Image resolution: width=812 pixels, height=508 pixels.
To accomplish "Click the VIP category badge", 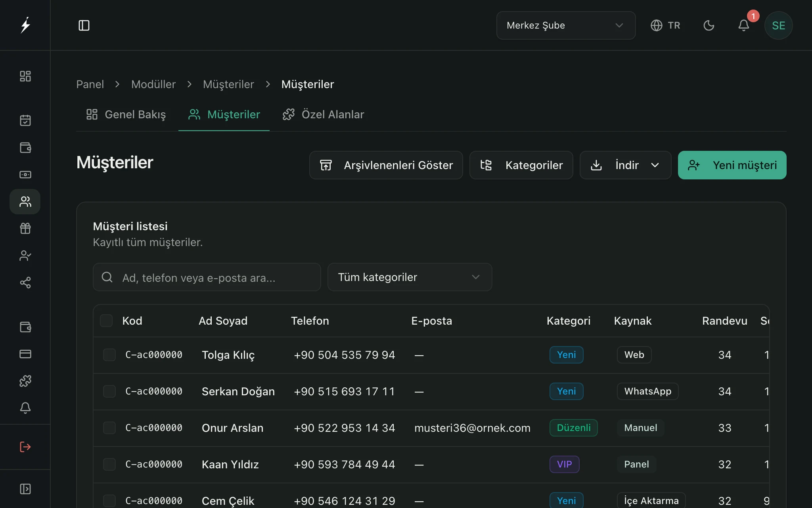I will tap(564, 464).
